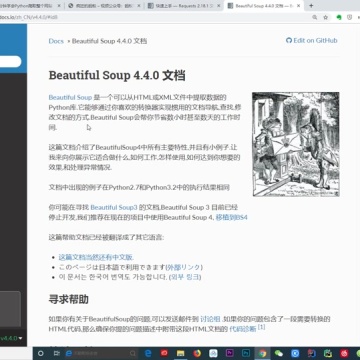Open the Japanese 外部リンク link
Image resolution: width=360 pixels, height=360 pixels.
184,267
